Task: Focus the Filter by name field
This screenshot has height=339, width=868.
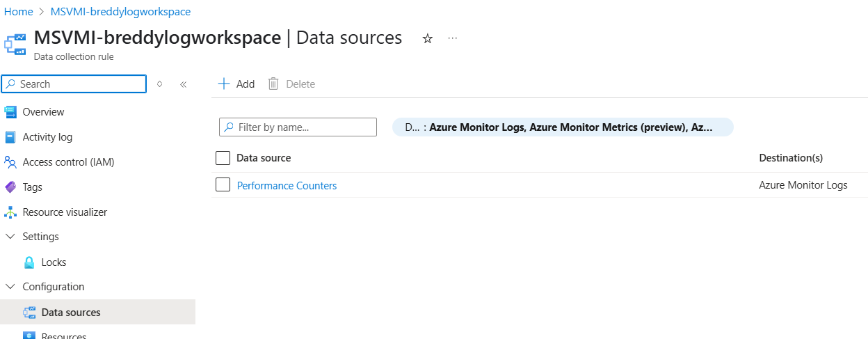Action: point(298,127)
